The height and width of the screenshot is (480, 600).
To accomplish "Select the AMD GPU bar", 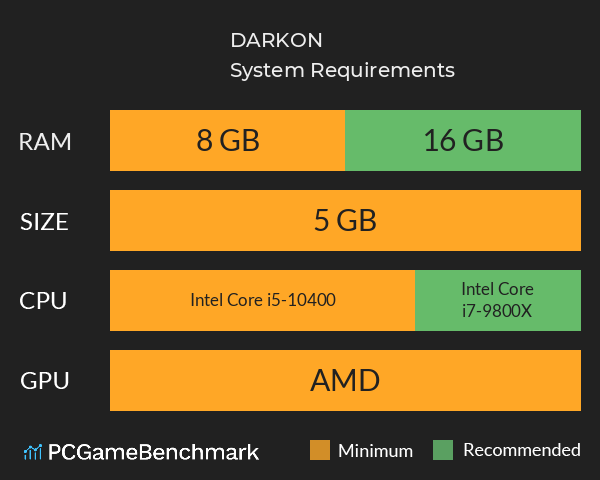I will point(345,380).
